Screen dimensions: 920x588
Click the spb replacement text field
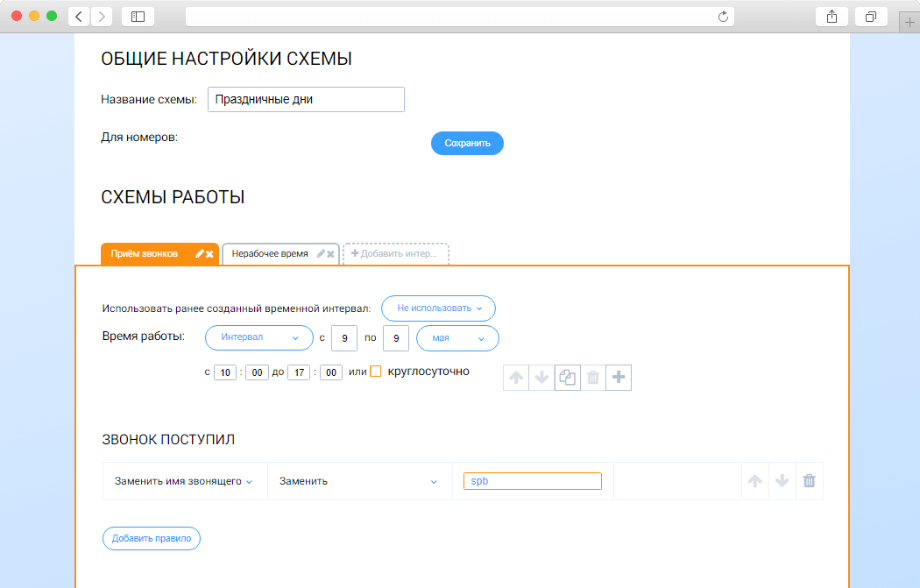point(532,480)
